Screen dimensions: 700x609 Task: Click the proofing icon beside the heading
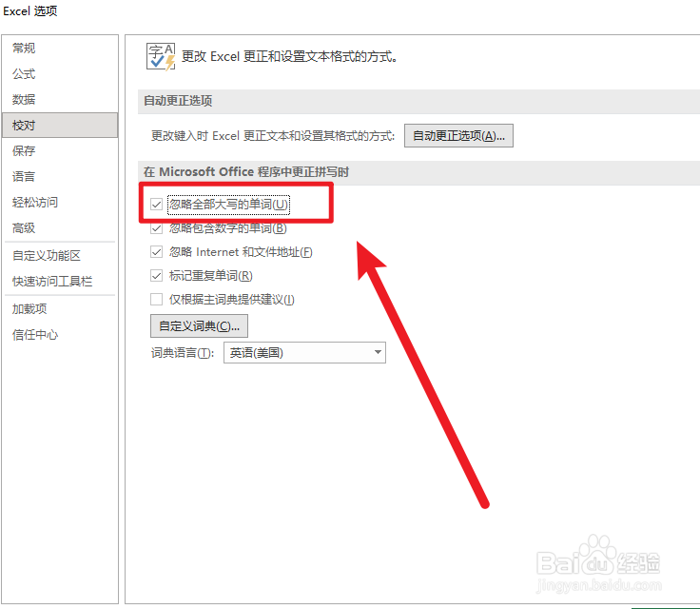161,57
